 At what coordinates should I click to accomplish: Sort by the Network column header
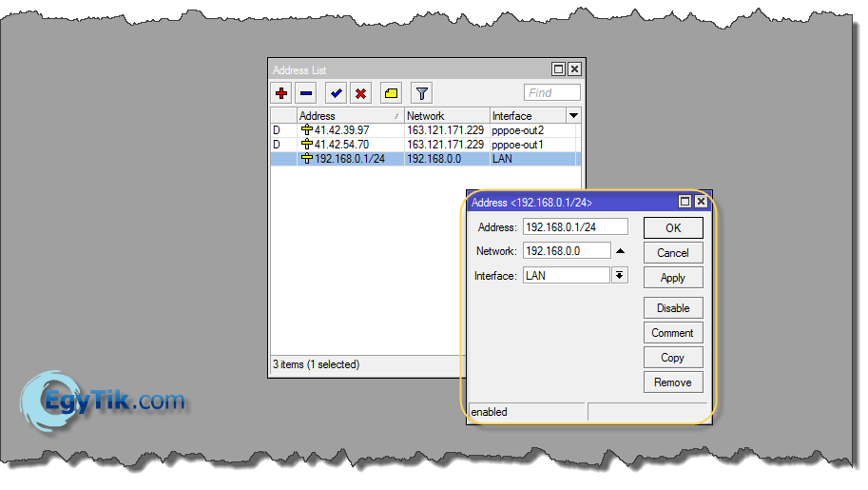(445, 115)
